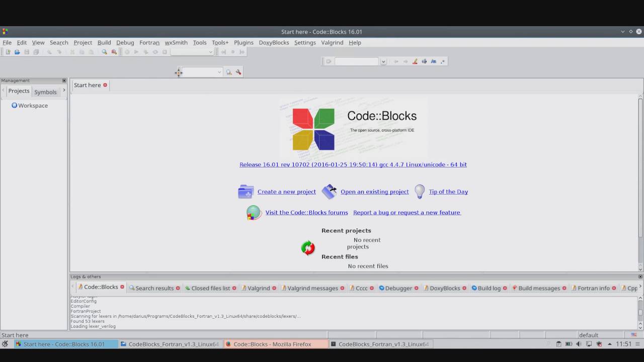This screenshot has width=644, height=362.
Task: Click the wrench settings icon in toolbar
Action: (x=238, y=72)
